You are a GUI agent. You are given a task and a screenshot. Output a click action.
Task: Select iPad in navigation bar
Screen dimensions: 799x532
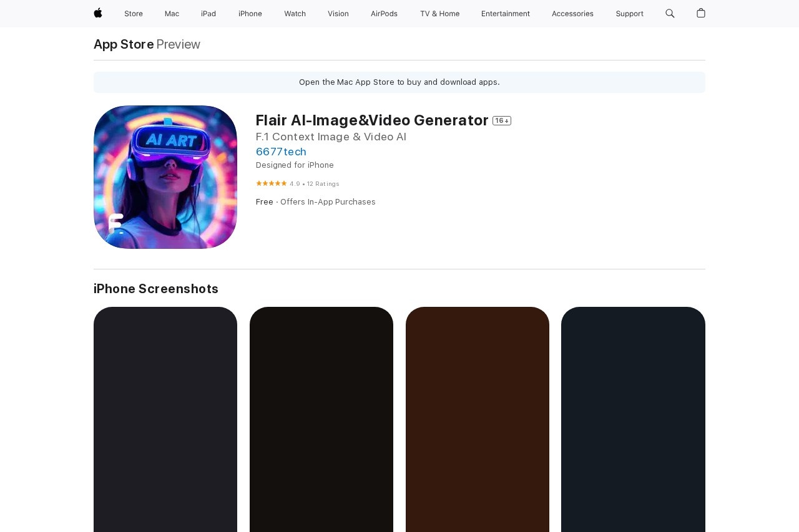coord(208,14)
